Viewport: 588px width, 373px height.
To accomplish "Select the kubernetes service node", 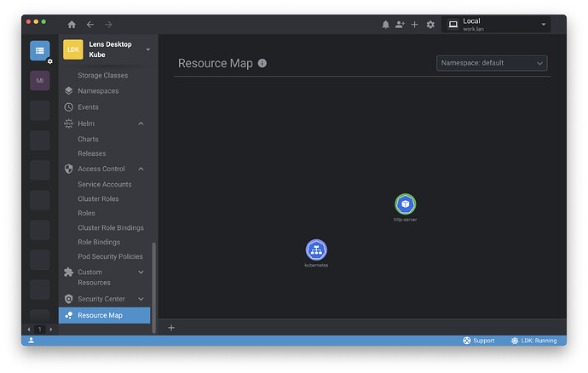I will 316,250.
